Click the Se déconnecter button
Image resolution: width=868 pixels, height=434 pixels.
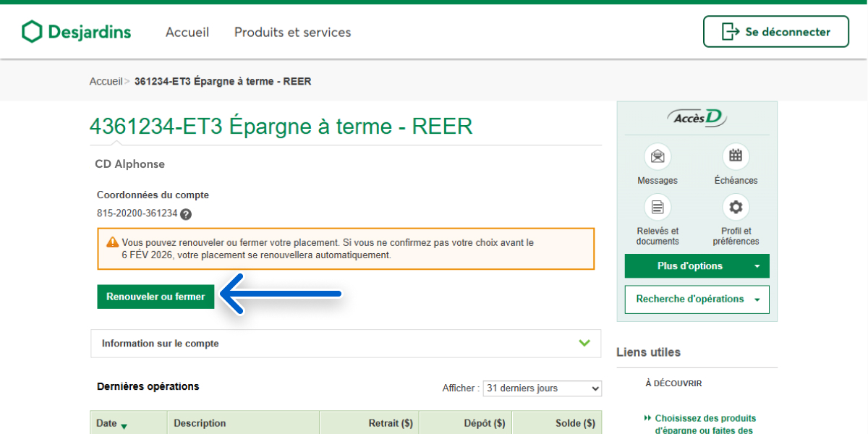click(x=775, y=32)
